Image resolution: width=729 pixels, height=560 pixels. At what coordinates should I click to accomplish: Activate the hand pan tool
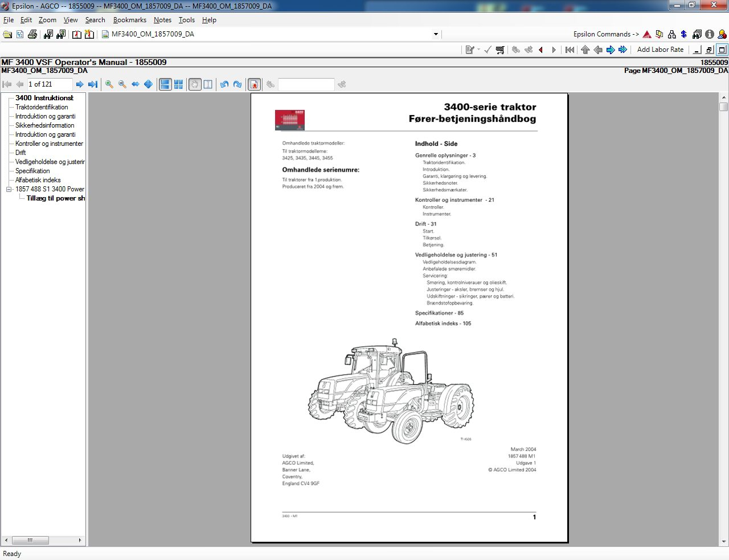pos(195,84)
